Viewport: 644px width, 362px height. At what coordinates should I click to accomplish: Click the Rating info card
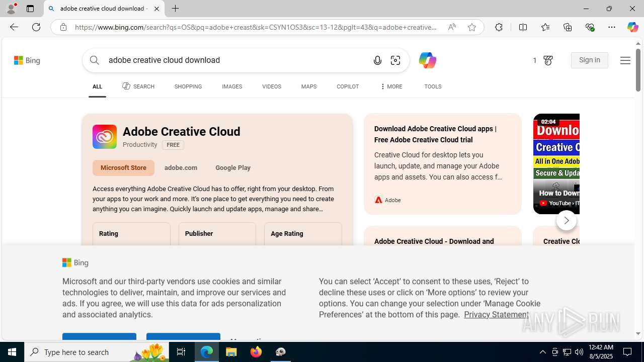tap(131, 234)
